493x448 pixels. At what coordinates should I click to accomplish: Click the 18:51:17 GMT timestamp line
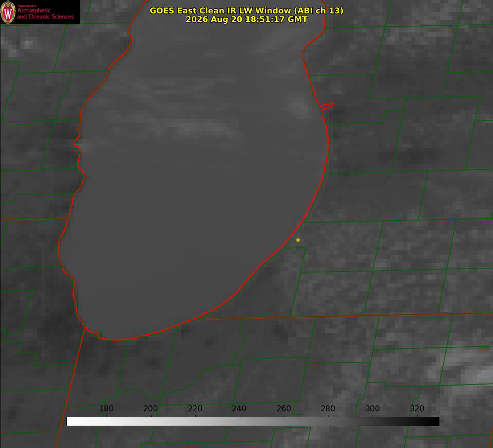click(246, 19)
